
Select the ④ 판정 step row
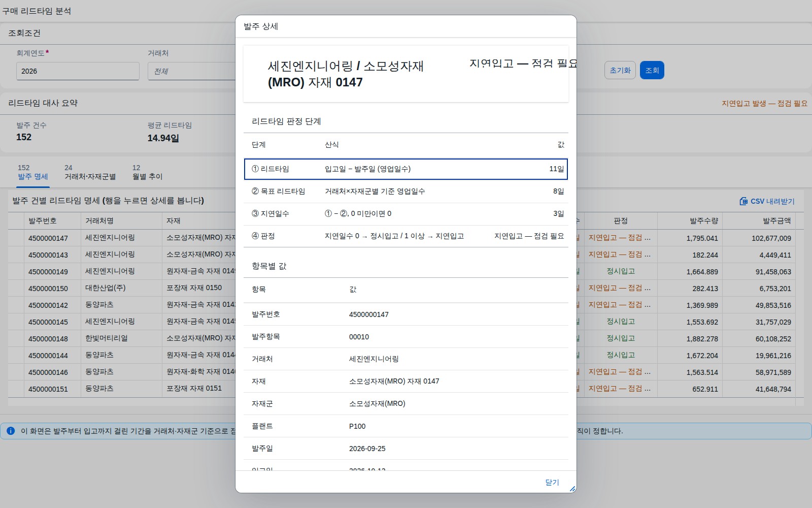click(406, 236)
